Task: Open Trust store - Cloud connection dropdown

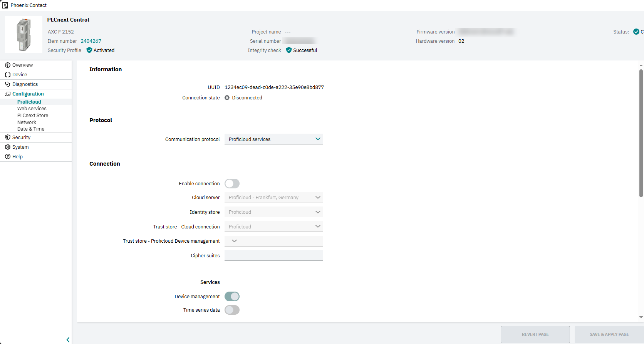Action: (274, 227)
